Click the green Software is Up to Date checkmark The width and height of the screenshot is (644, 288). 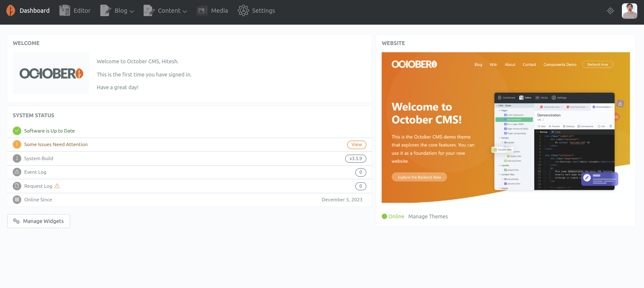(17, 131)
